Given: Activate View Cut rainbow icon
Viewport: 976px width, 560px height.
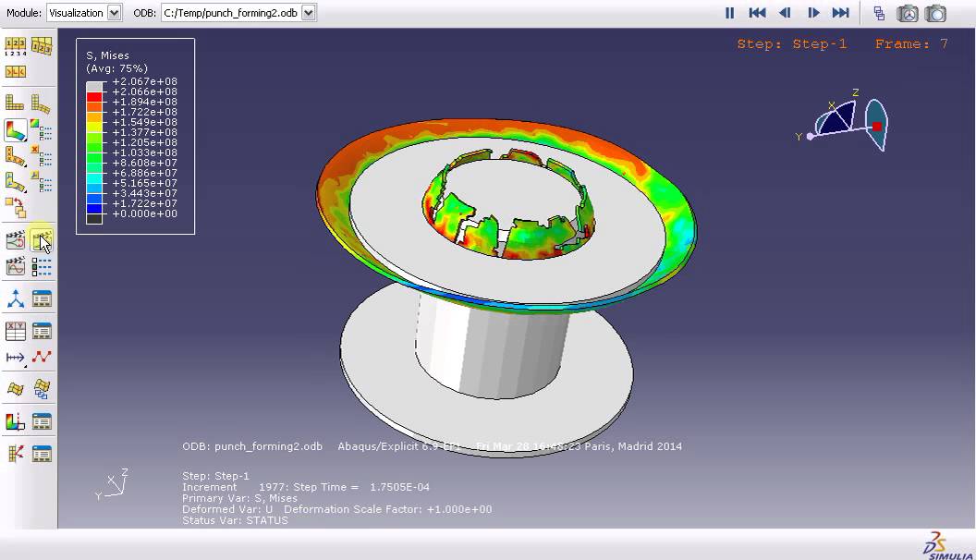Looking at the screenshot, I should pyautogui.click(x=15, y=422).
